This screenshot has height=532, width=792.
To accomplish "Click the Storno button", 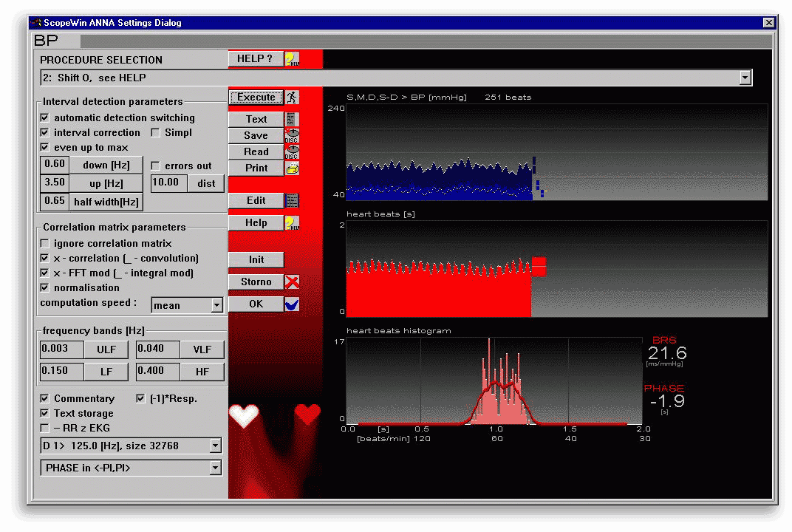I will click(256, 282).
